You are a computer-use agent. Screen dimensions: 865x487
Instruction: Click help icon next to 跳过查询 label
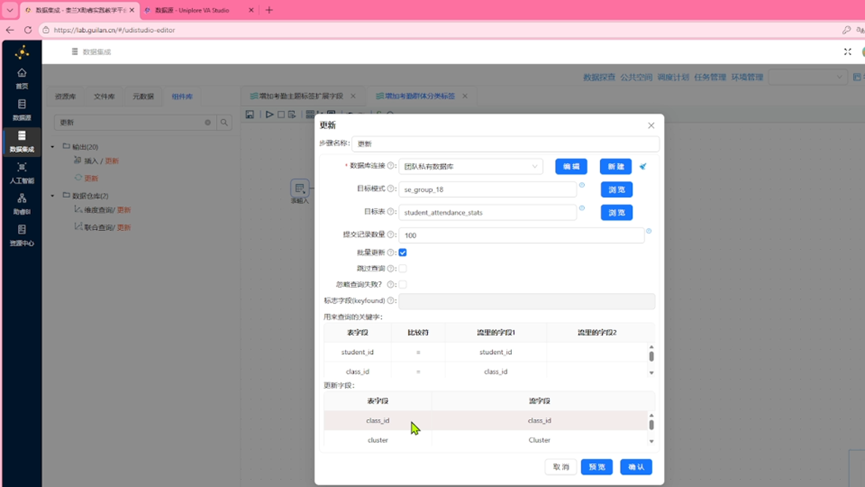[391, 268]
